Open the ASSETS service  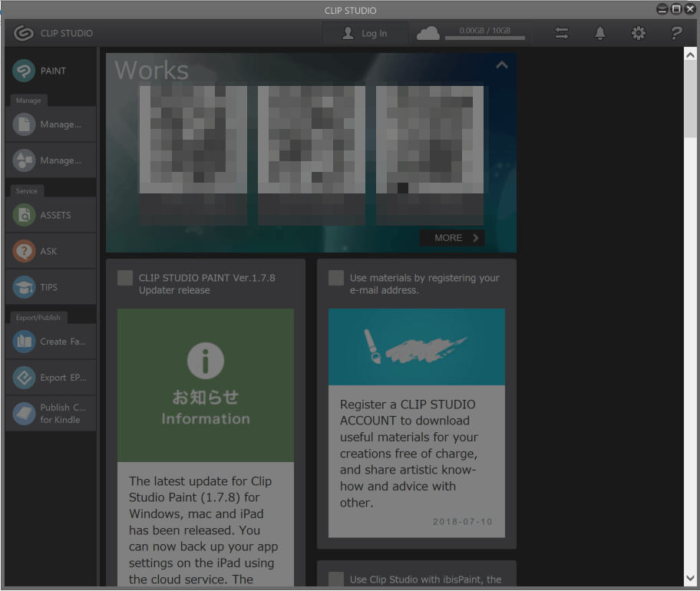point(51,215)
